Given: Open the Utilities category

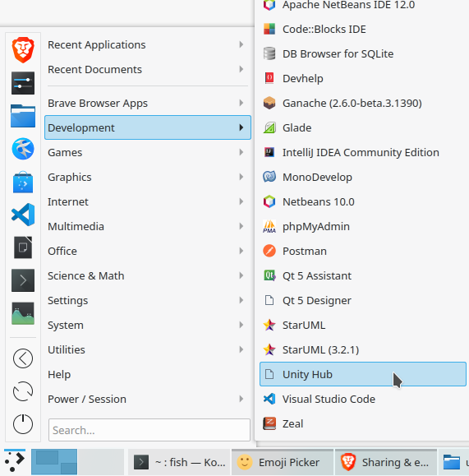Looking at the screenshot, I should 148,349.
